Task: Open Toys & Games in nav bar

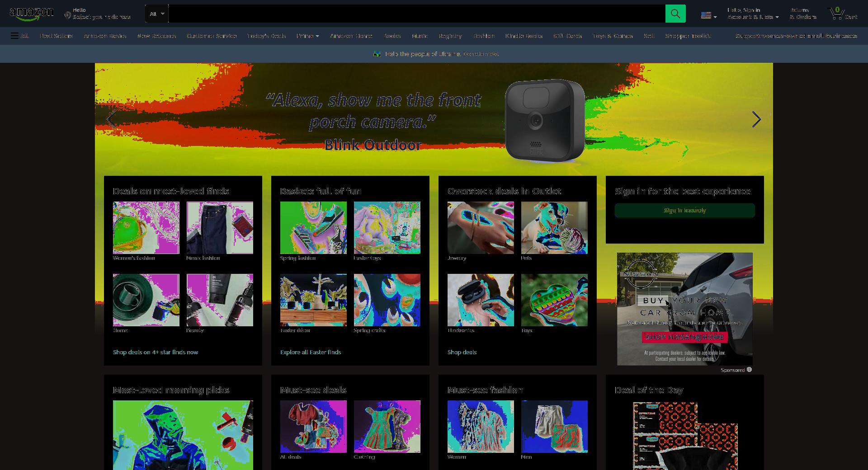Action: 613,36
